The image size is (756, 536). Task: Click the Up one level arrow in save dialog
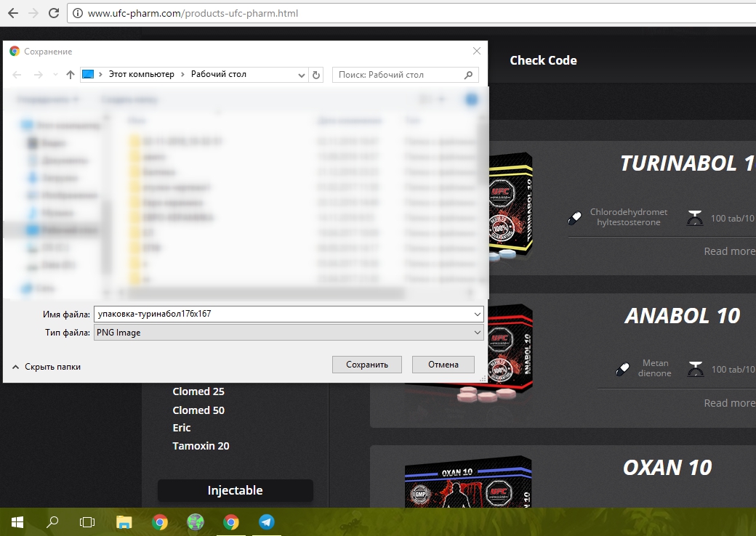(71, 75)
